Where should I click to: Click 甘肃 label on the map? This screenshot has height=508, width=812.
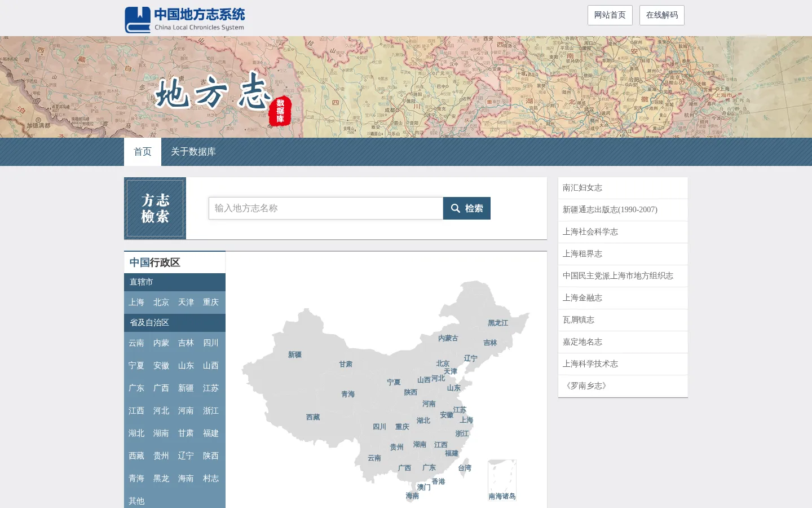point(346,364)
